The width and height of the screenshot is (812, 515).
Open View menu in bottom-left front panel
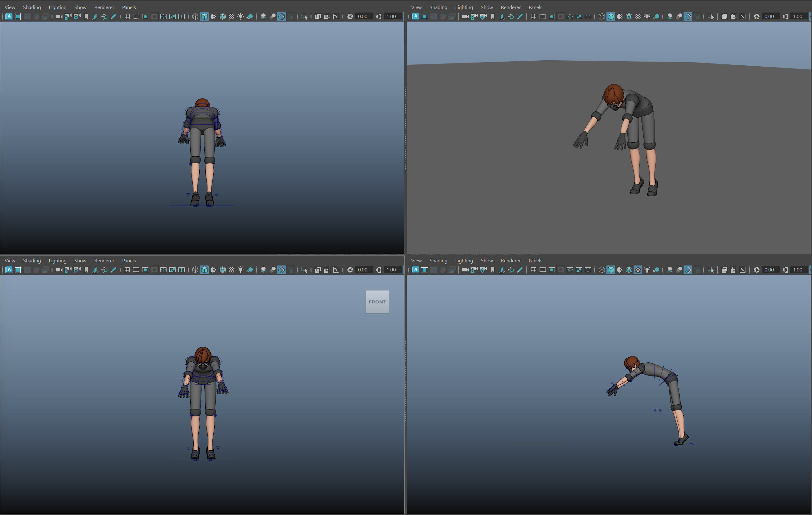[10, 260]
